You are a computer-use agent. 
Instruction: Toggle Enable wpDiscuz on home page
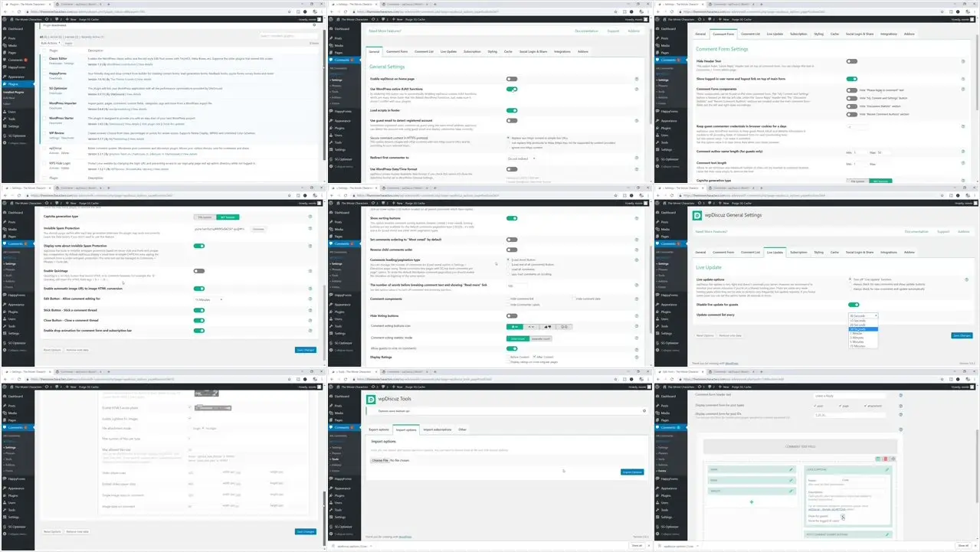tap(511, 79)
